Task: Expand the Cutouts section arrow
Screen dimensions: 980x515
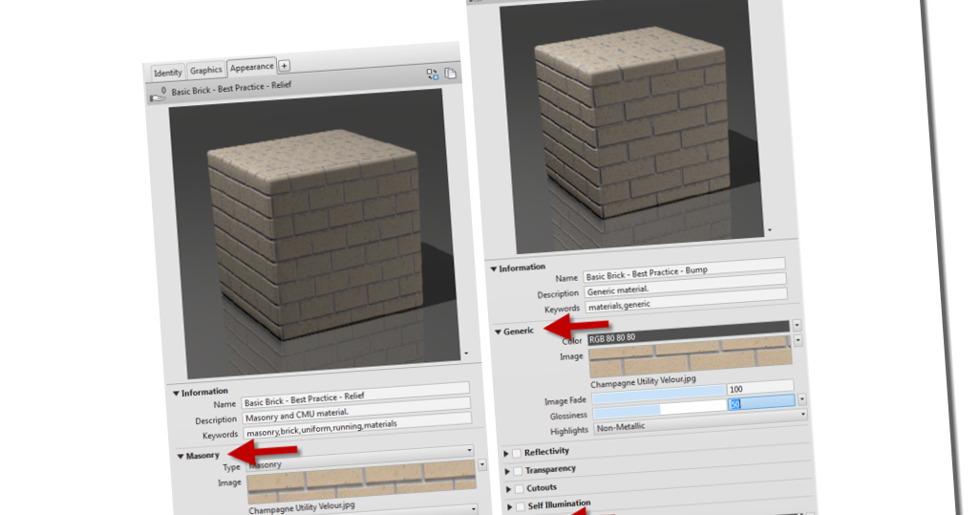Action: pos(509,489)
